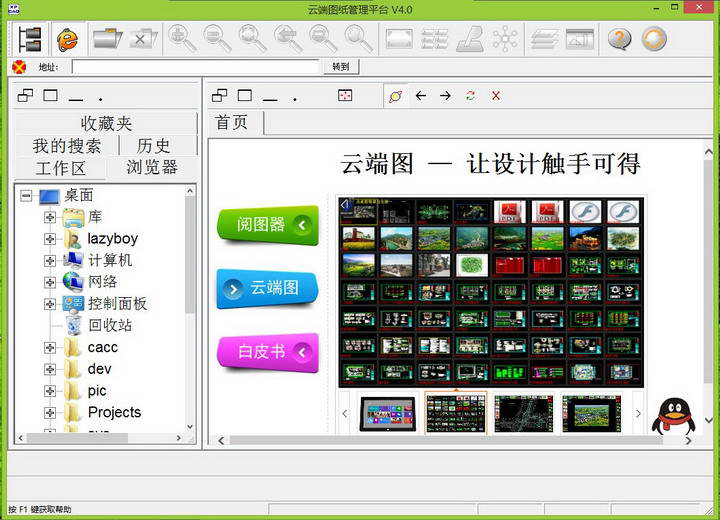Collapse the 桌面 tree root node
Viewport: 720px width, 520px height.
coord(27,196)
